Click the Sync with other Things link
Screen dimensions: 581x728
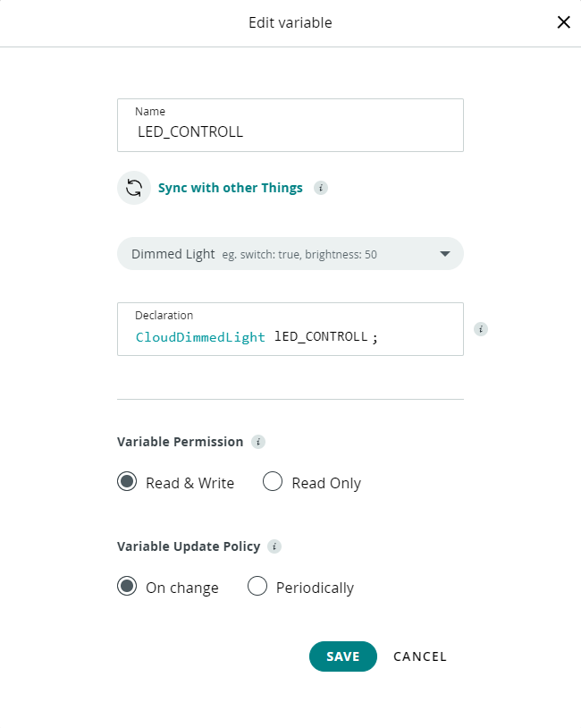pos(231,188)
